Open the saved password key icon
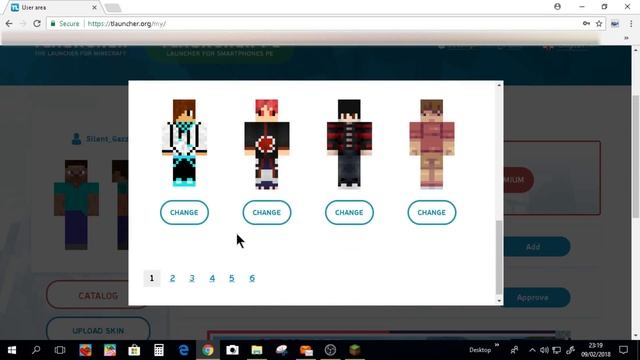 click(x=586, y=24)
